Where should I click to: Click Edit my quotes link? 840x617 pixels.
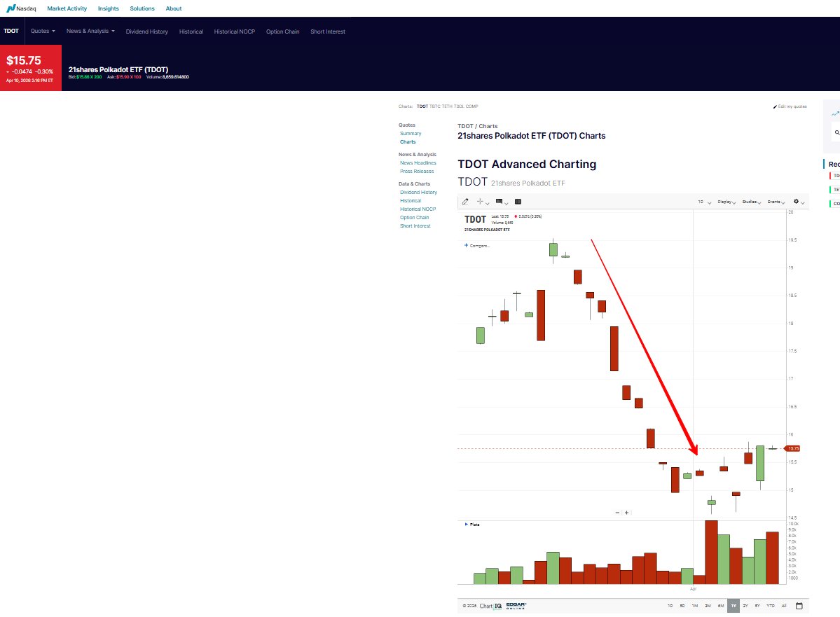[790, 106]
